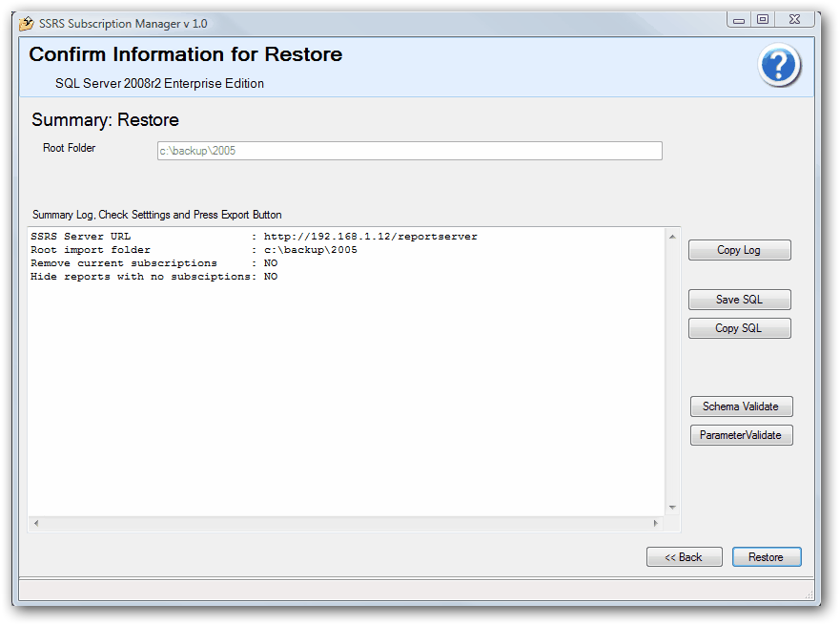This screenshot has height=625, width=840.
Task: Click the Save SQL button
Action: point(739,300)
